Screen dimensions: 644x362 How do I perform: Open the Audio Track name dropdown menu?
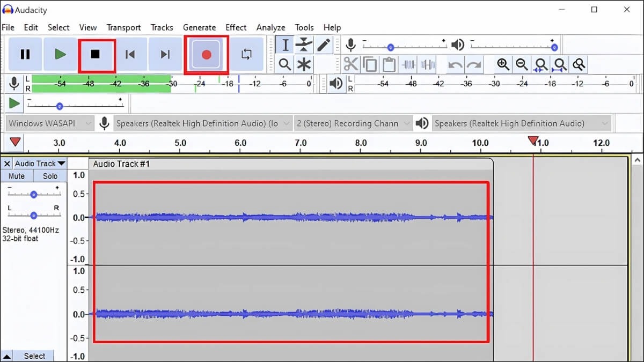point(40,164)
